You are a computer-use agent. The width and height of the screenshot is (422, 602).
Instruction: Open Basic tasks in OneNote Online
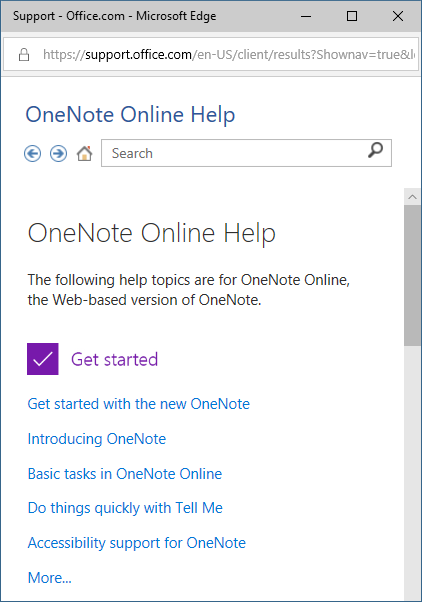click(x=125, y=474)
